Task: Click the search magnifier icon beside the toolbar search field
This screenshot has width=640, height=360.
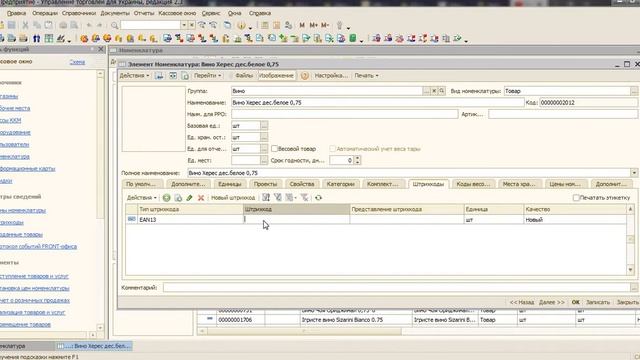Action: (115, 25)
